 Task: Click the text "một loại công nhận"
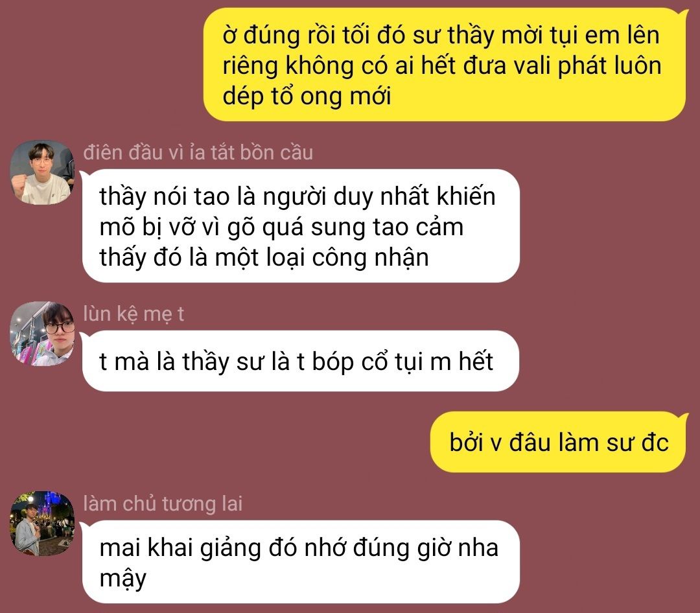coord(321,258)
